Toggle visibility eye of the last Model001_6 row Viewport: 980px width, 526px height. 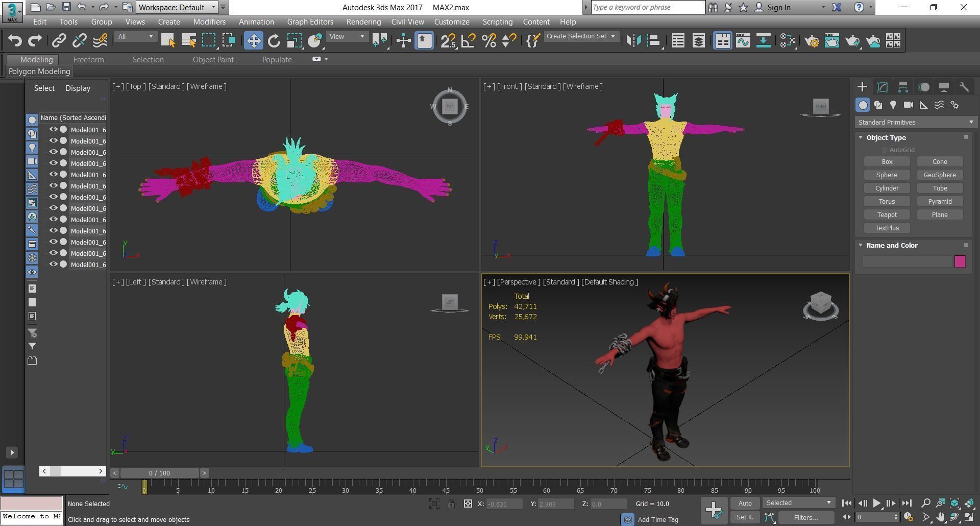53,265
